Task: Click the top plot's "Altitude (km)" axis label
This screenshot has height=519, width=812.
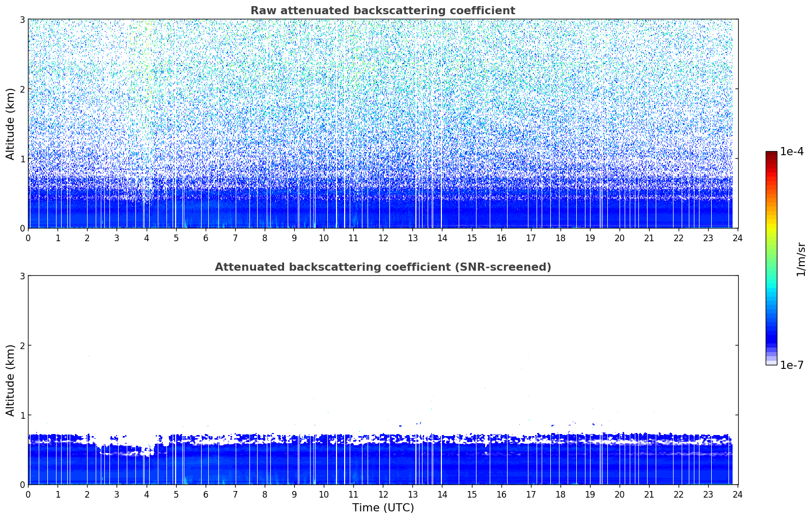Action: (11, 124)
